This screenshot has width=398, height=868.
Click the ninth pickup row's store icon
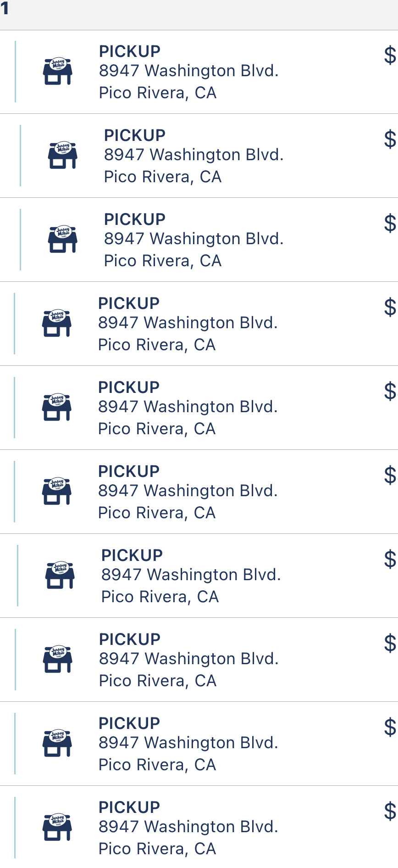point(57,744)
